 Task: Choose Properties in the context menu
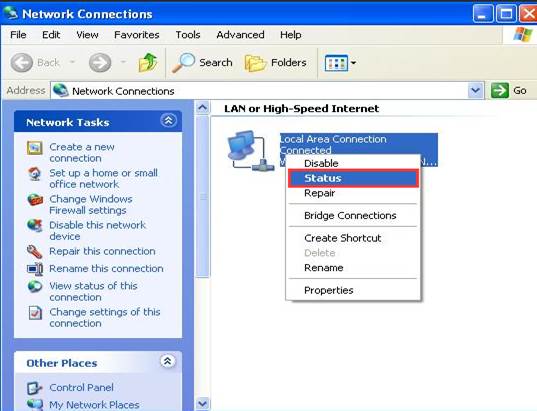pyautogui.click(x=353, y=290)
